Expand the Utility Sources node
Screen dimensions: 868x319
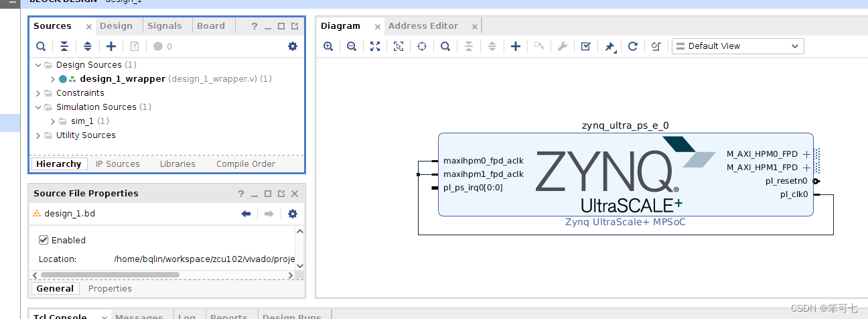click(39, 135)
